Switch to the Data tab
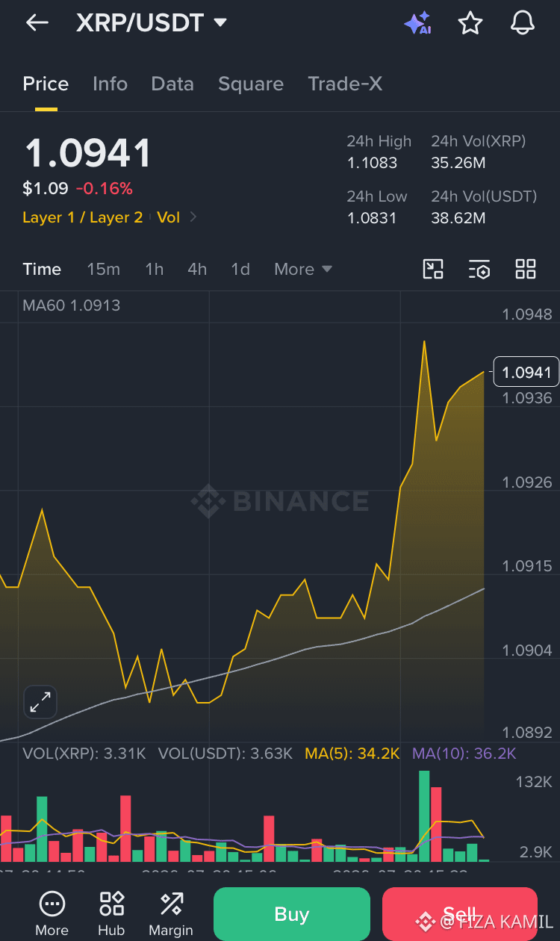The height and width of the screenshot is (941, 560). click(172, 84)
